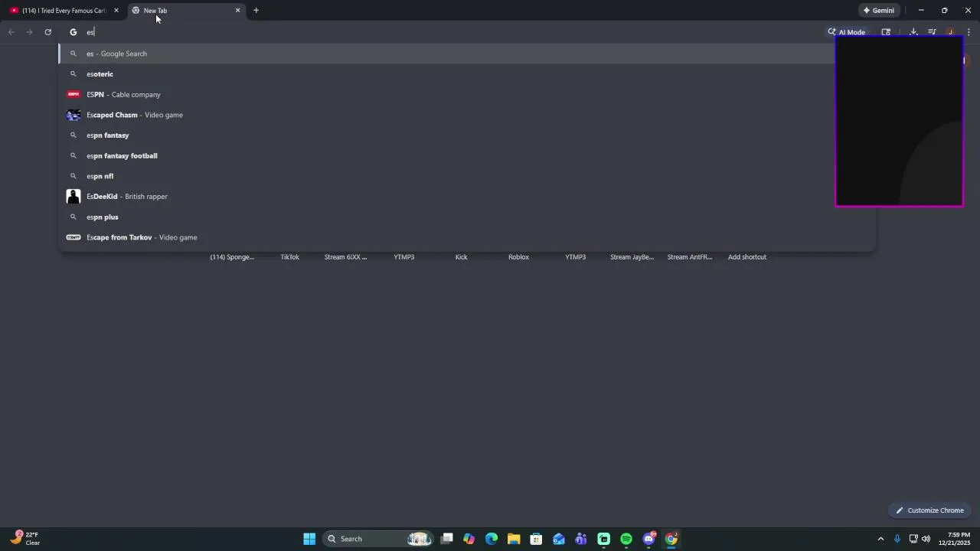The height and width of the screenshot is (551, 980).
Task: Open AI Mode in the address bar
Action: (846, 32)
